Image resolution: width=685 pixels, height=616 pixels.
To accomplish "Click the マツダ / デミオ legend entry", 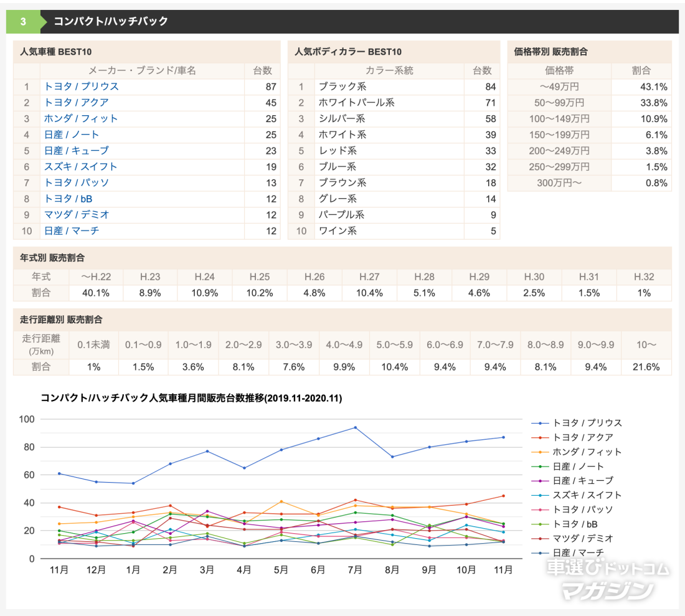I will [572, 538].
